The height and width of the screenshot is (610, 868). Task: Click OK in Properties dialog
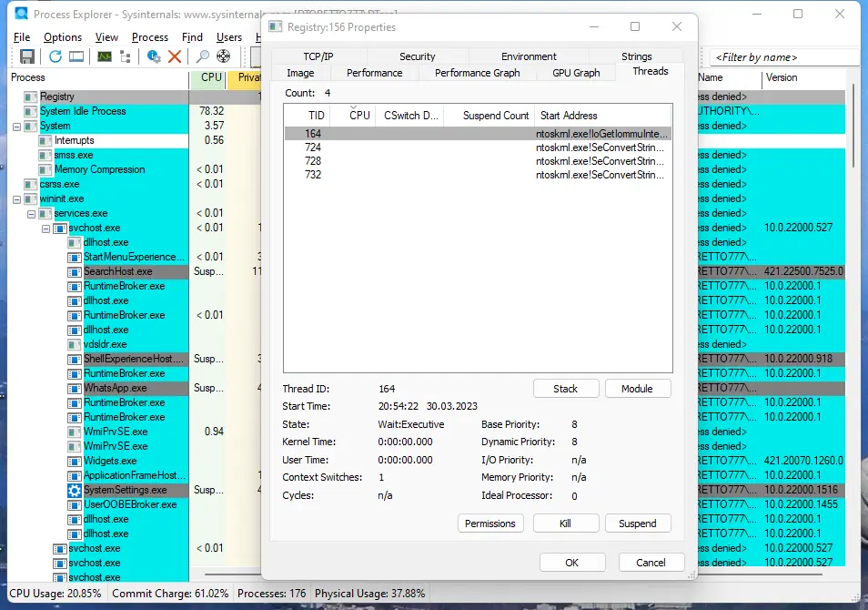[572, 563]
